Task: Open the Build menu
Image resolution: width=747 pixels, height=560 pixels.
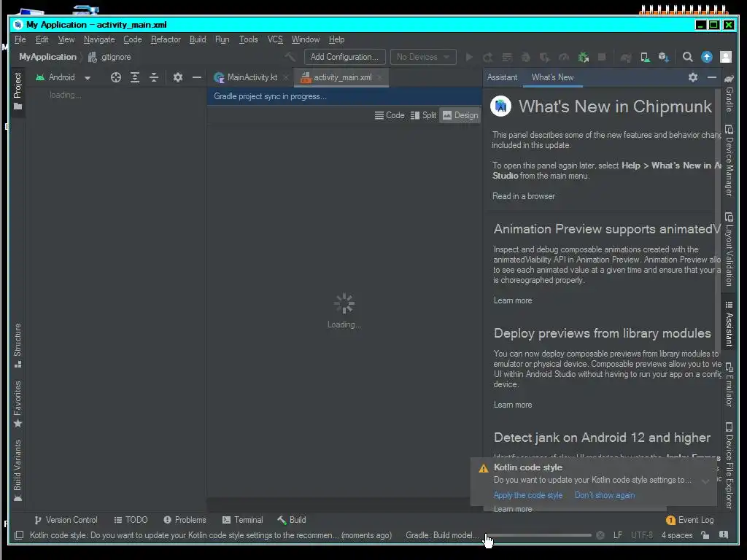Action: [198, 39]
